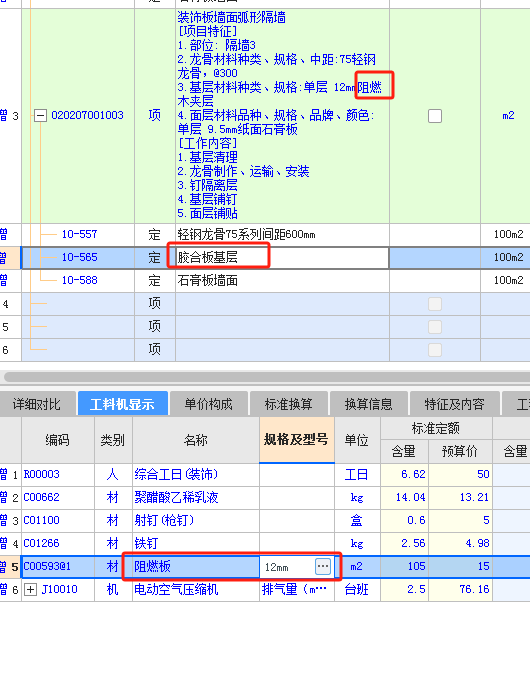530x676 pixels.
Task: Open the 工料机显示 tab
Action: (122, 404)
